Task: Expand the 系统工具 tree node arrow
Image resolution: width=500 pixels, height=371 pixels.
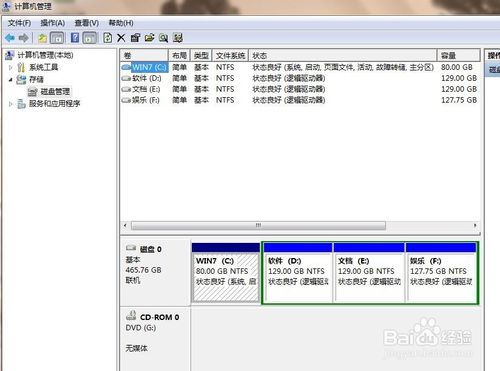Action: (x=11, y=67)
